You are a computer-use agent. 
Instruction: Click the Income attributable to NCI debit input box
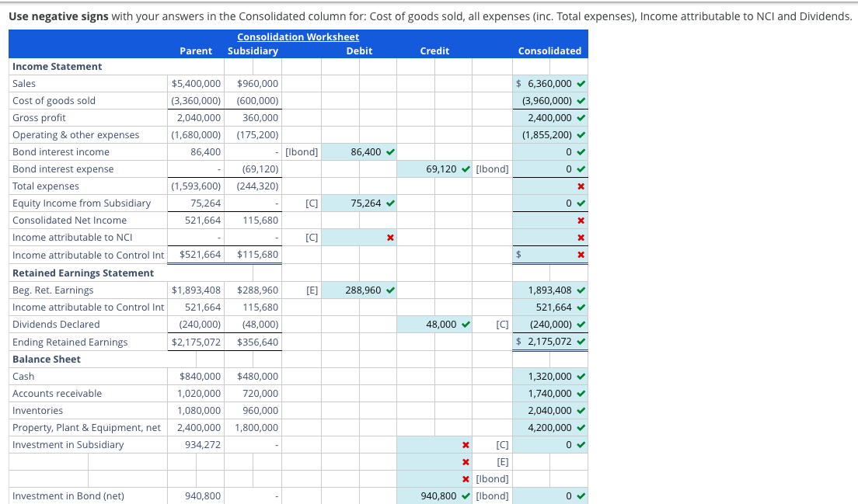[x=357, y=237]
